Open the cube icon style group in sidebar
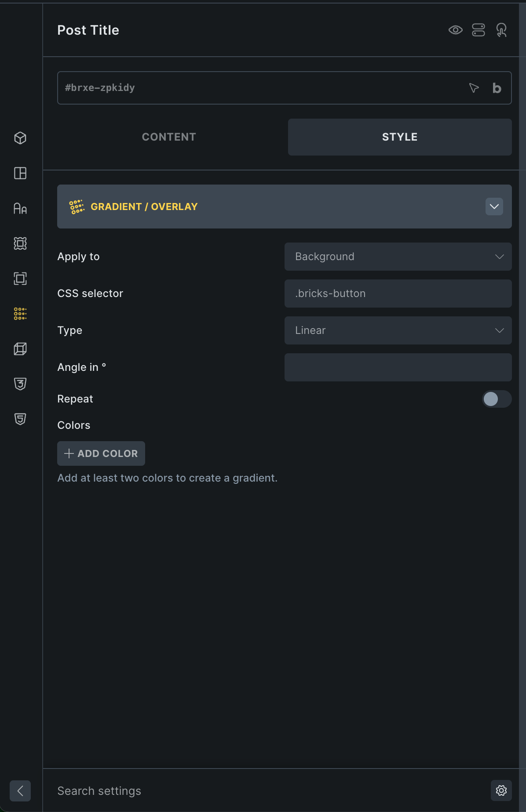Viewport: 526px width, 812px height. pyautogui.click(x=20, y=138)
